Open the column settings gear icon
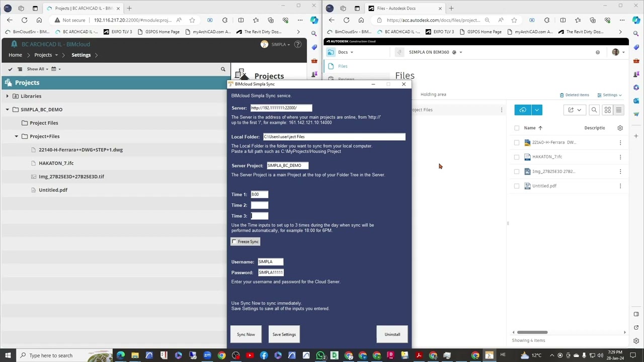The image size is (644, 362). click(620, 128)
